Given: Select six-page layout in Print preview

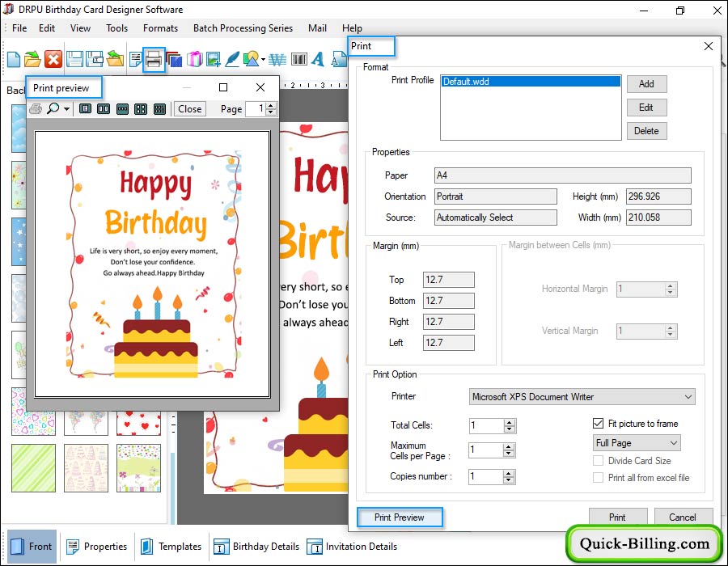Looking at the screenshot, I should click(159, 109).
